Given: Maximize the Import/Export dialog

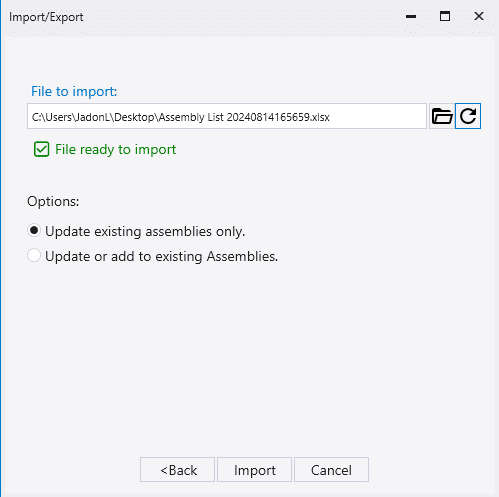Looking at the screenshot, I should (445, 16).
